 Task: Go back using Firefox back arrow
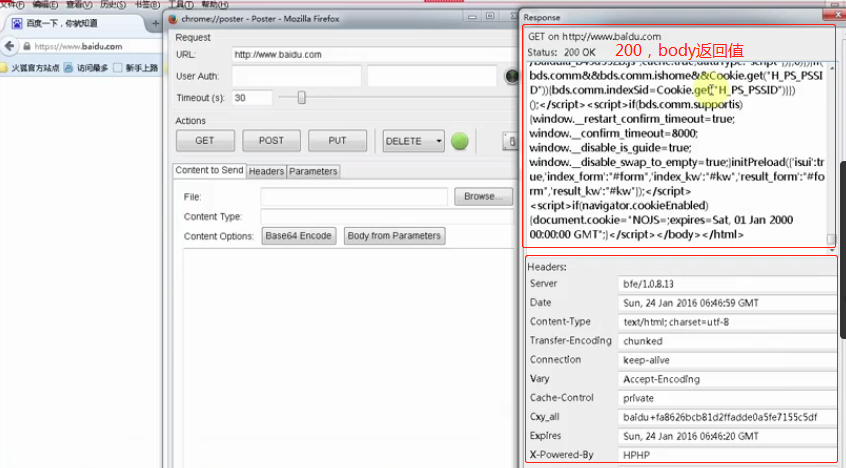pyautogui.click(x=9, y=46)
